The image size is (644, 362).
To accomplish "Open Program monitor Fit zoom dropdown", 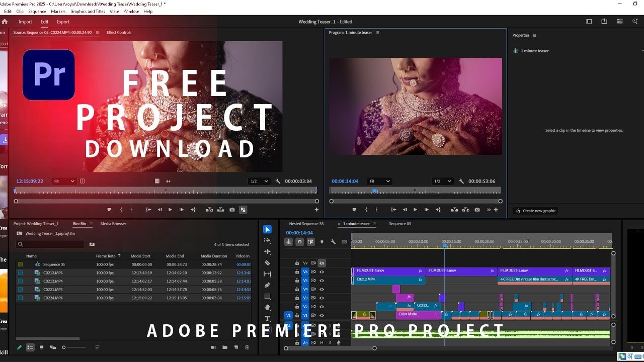I will click(x=379, y=181).
